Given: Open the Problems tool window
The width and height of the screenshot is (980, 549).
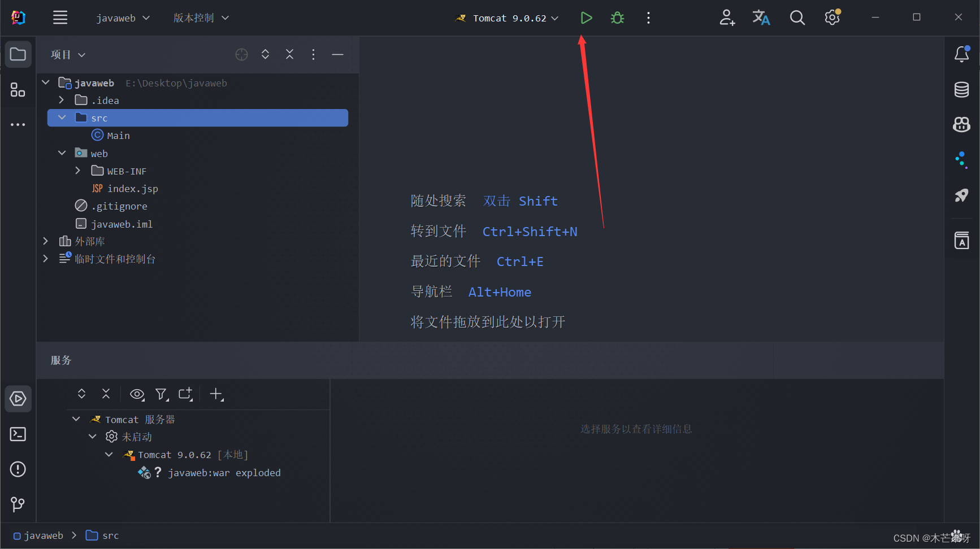Looking at the screenshot, I should pos(18,469).
